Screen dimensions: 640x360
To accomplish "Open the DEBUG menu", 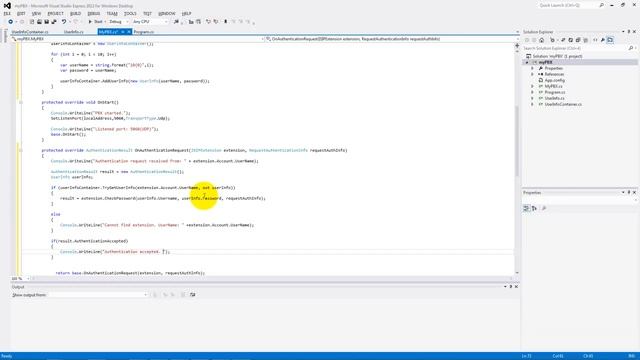I will click(93, 13).
